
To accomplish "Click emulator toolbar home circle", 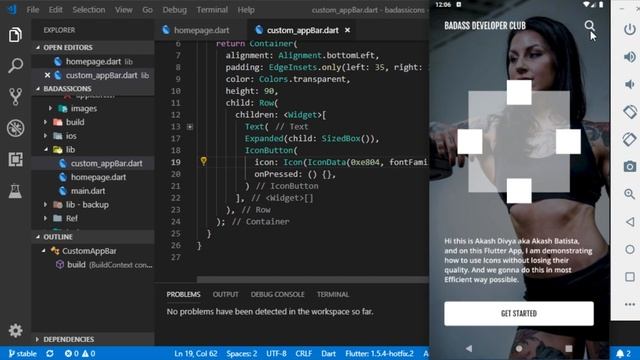I will pos(629,249).
